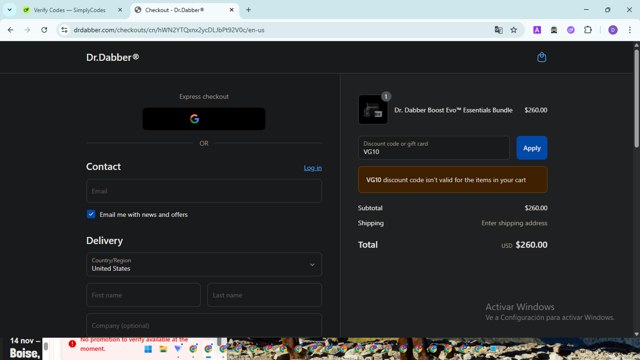Switch to the Verify Codes — SimplyCodes tab
Image resolution: width=640 pixels, height=360 pixels.
69,10
